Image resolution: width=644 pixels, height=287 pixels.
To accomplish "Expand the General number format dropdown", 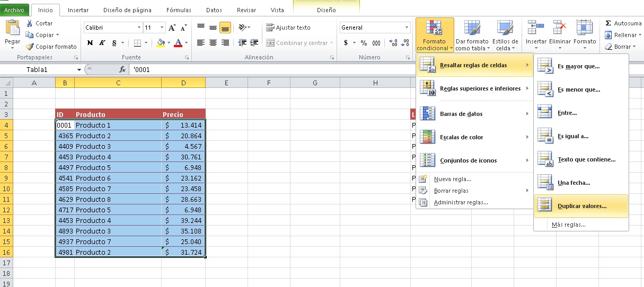I will tap(407, 28).
